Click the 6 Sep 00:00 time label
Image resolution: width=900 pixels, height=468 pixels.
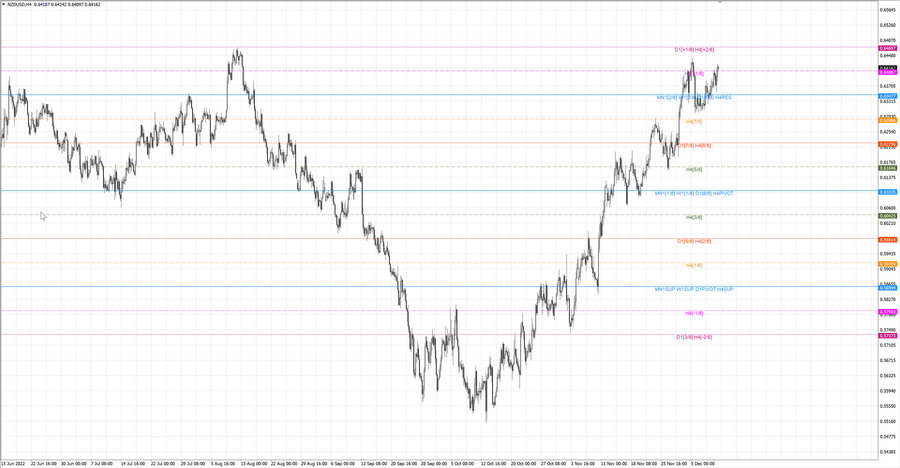pos(343,463)
